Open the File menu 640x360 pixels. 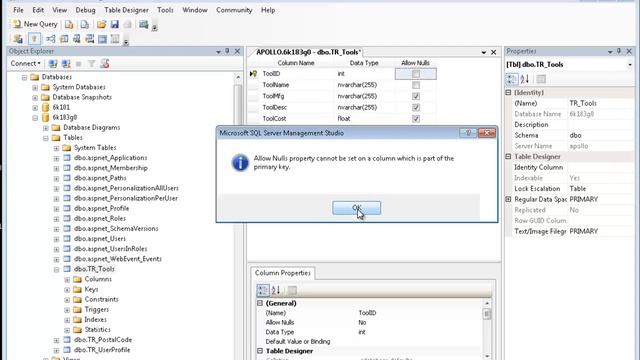(18, 10)
